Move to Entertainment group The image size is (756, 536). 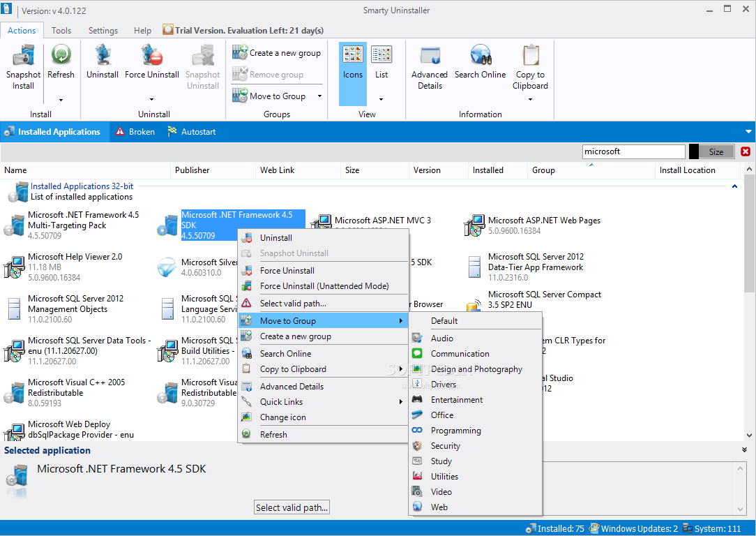(x=476, y=399)
